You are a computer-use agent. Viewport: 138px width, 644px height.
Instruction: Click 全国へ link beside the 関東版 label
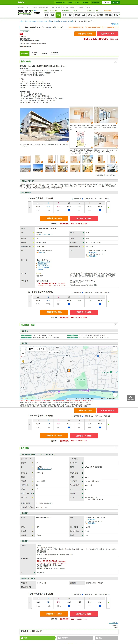[x=36, y=11]
